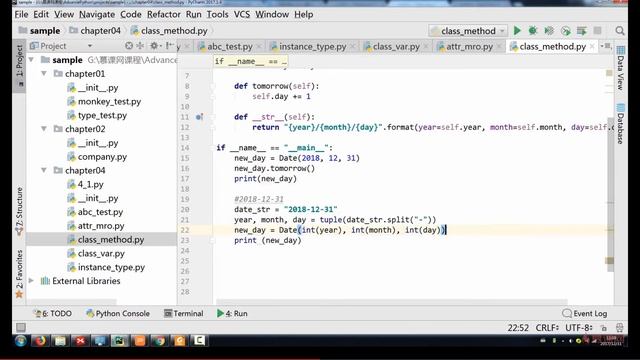Viewport: 640px width, 360px height.
Task: Change CRLF line separator in status bar
Action: click(x=547, y=328)
